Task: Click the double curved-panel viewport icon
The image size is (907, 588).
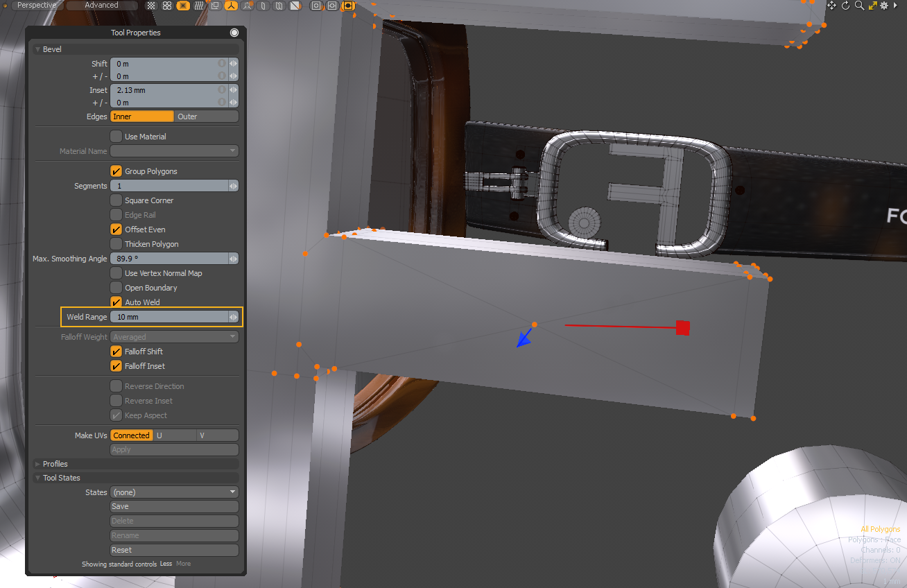Action: coord(279,6)
